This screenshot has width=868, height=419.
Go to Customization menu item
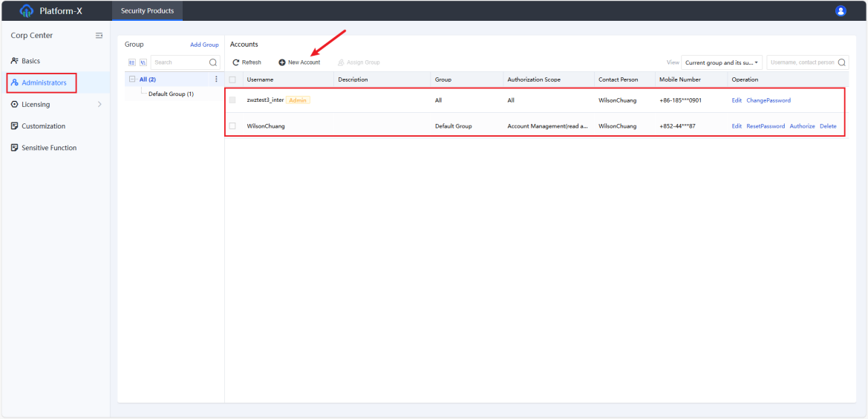pyautogui.click(x=43, y=126)
